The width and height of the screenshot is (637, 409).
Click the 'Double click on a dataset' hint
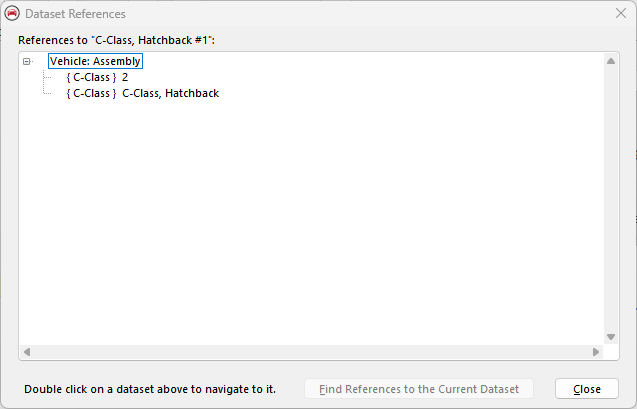click(150, 389)
